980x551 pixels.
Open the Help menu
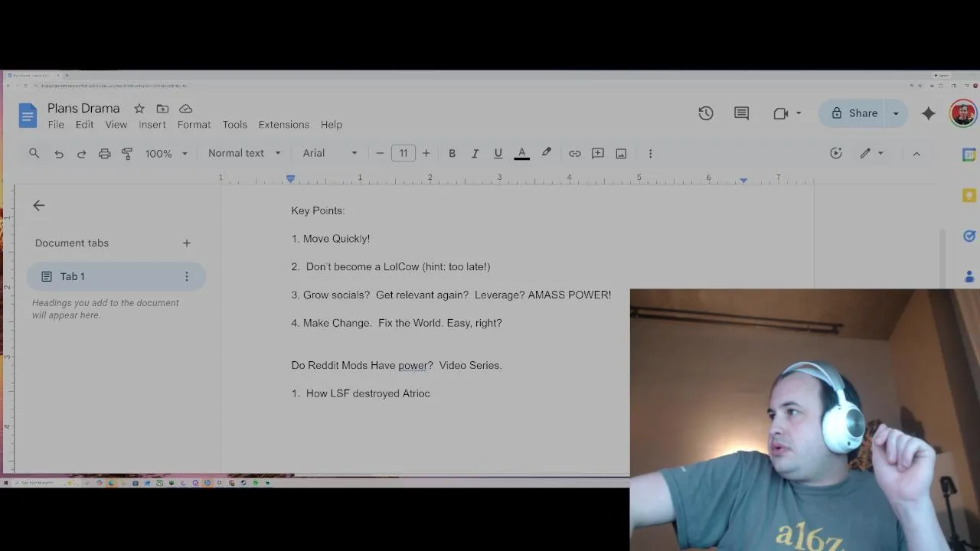pos(332,125)
